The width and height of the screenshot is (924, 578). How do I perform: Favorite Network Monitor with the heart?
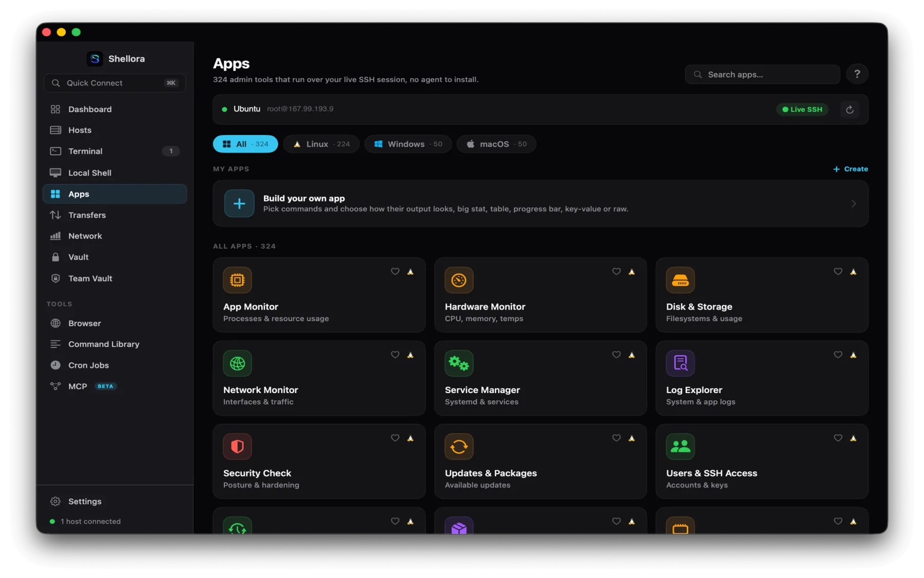[395, 355]
